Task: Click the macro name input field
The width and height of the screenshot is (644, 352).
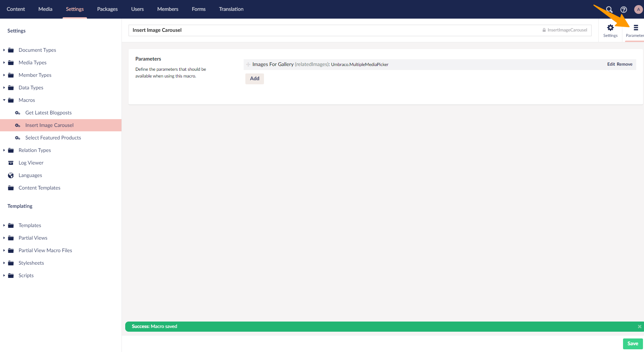Action: (x=335, y=30)
